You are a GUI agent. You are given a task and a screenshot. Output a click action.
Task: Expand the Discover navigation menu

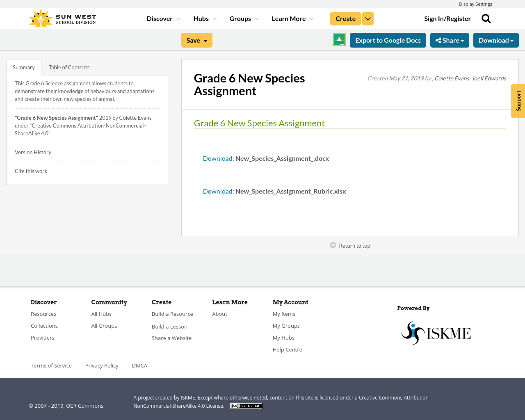[x=163, y=19]
